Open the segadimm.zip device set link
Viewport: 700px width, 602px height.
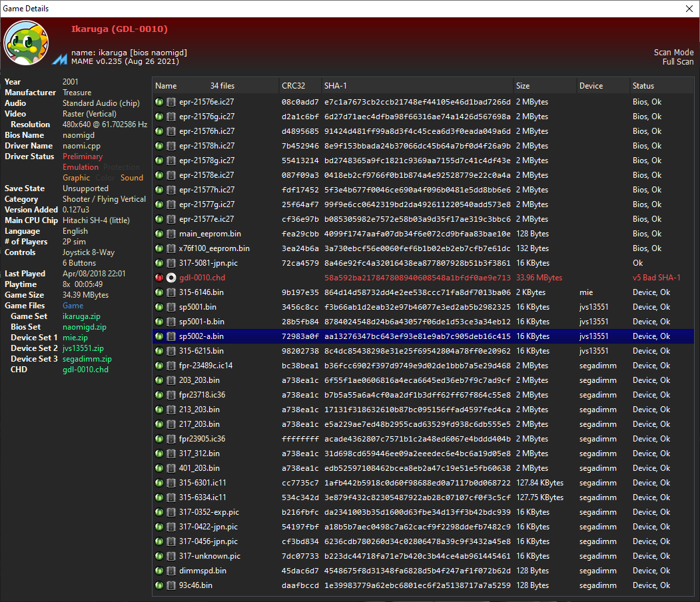(x=87, y=359)
